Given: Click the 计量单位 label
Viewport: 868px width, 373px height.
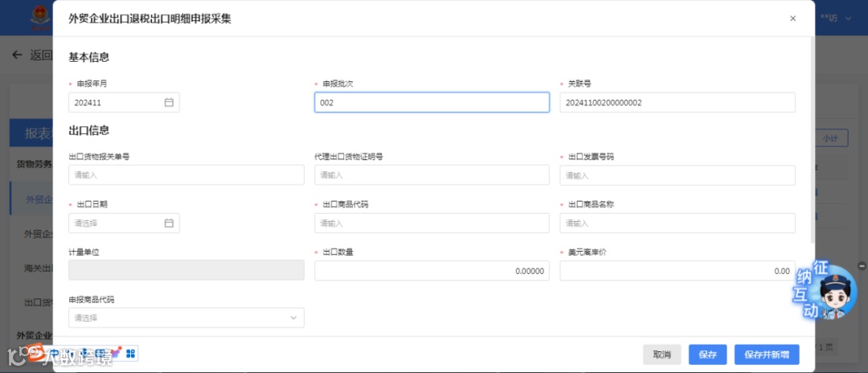Looking at the screenshot, I should pos(84,252).
